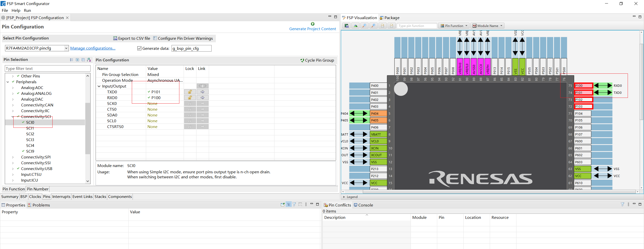This screenshot has height=249, width=644.
Task: Click Cycle Pin Group label
Action: [x=319, y=60]
